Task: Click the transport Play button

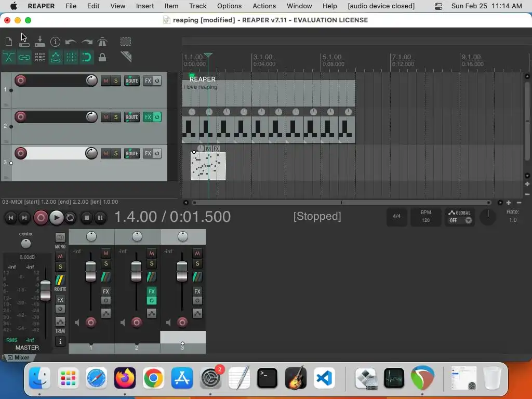Action: 56,218
